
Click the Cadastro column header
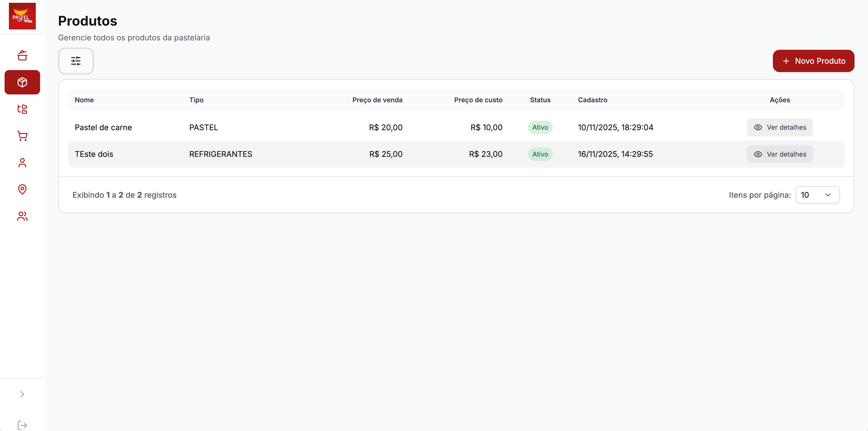[x=592, y=100]
